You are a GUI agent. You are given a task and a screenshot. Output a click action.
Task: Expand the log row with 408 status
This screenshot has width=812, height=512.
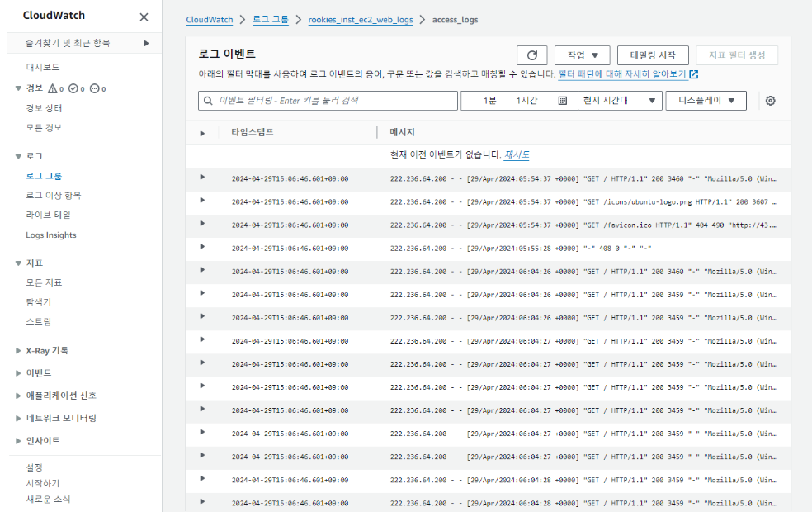click(202, 247)
